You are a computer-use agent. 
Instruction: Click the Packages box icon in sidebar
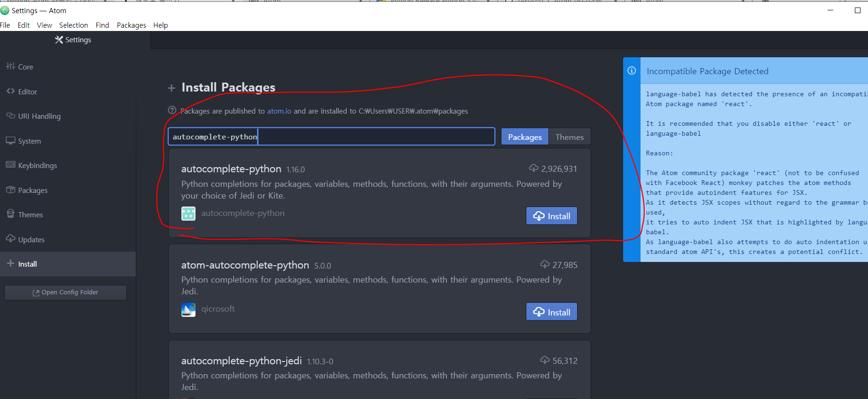click(10, 190)
